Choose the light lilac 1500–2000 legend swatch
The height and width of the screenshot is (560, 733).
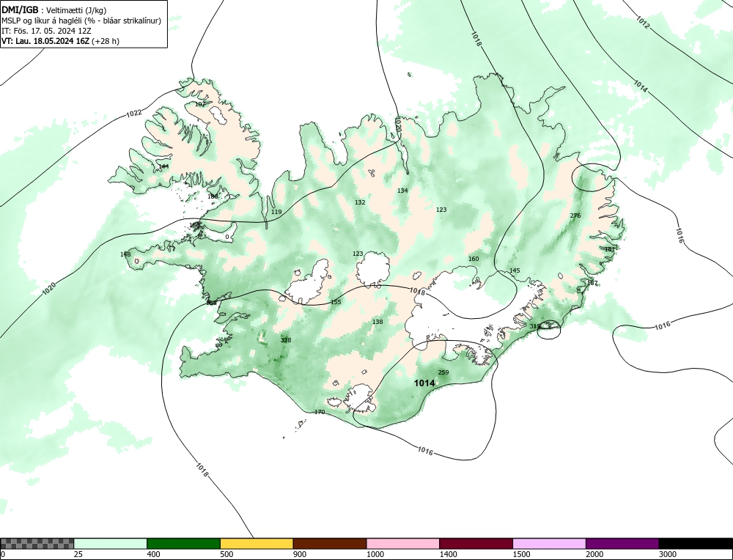[549, 543]
